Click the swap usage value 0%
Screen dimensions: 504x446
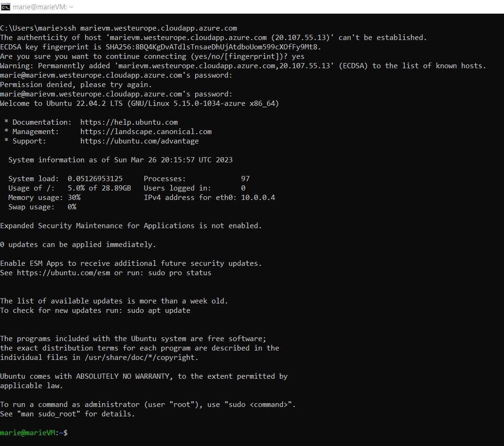coord(72,207)
